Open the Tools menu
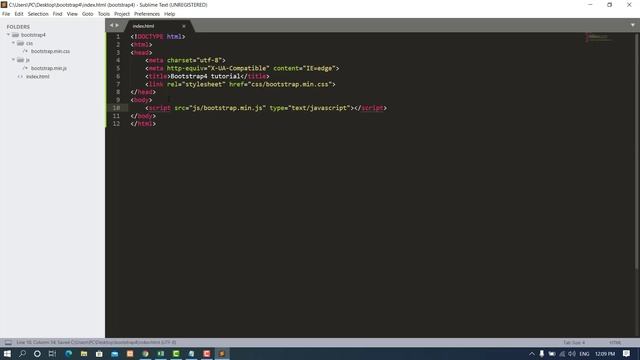640x360 pixels. [104, 14]
